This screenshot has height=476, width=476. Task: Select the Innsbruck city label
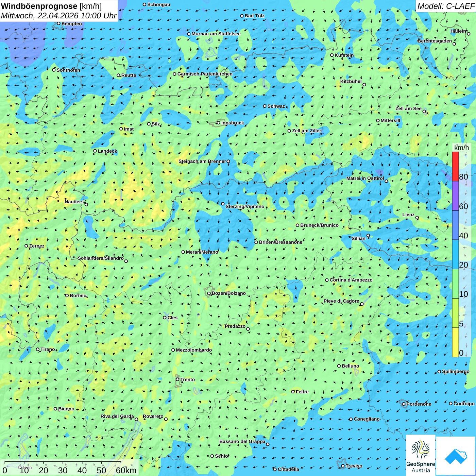[x=233, y=123]
